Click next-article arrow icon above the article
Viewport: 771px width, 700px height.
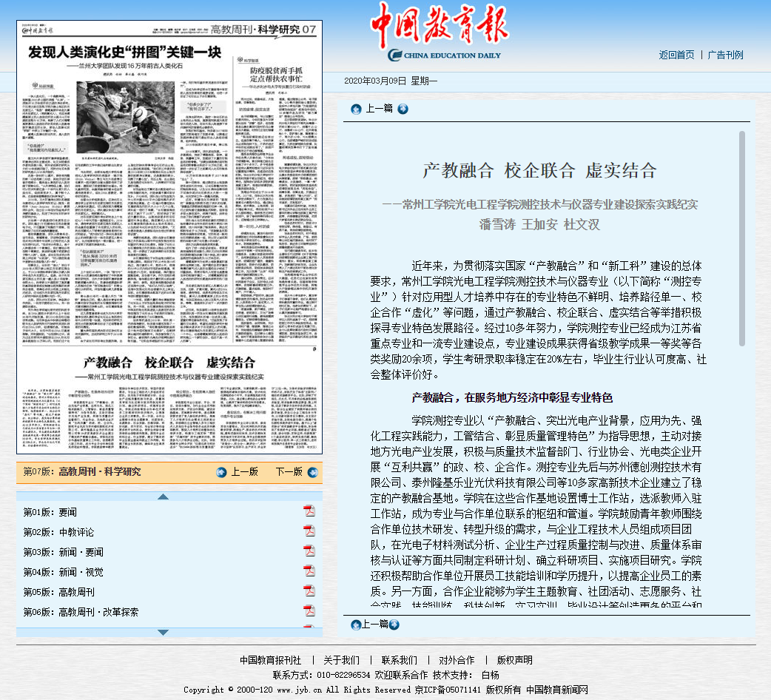click(x=403, y=109)
